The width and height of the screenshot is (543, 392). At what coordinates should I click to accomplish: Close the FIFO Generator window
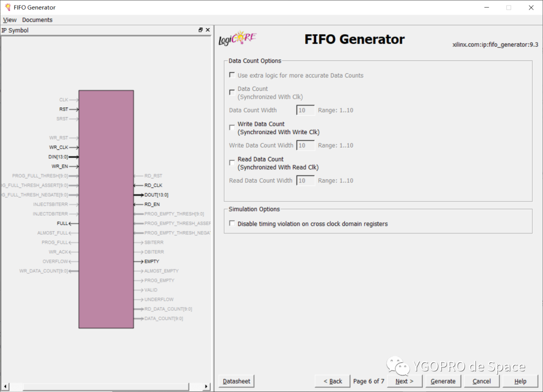click(x=531, y=8)
